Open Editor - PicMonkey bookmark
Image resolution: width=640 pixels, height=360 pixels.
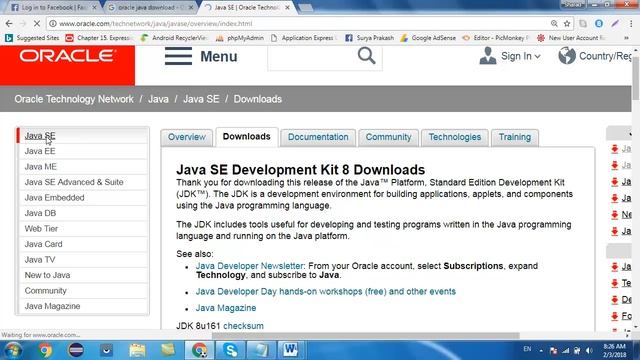[x=496, y=38]
